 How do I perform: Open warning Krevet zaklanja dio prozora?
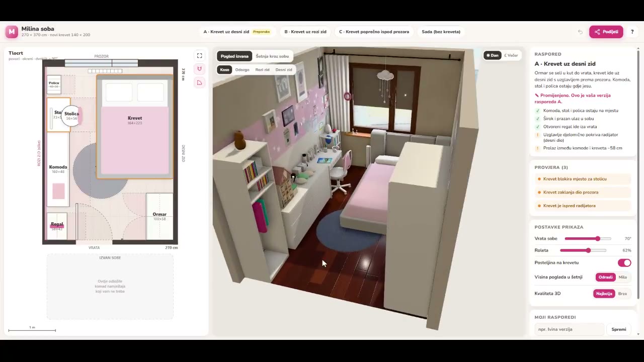click(x=583, y=192)
